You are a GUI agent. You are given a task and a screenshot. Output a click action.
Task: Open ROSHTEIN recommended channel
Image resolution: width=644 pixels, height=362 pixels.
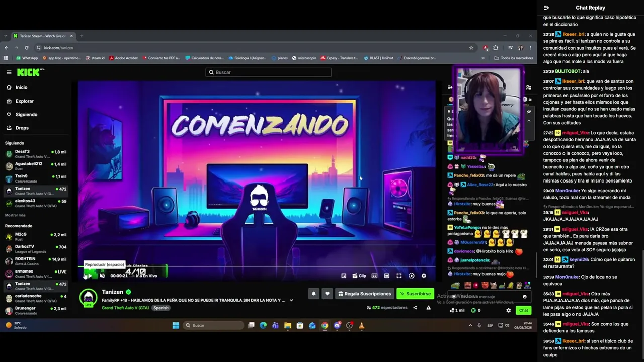35,261
